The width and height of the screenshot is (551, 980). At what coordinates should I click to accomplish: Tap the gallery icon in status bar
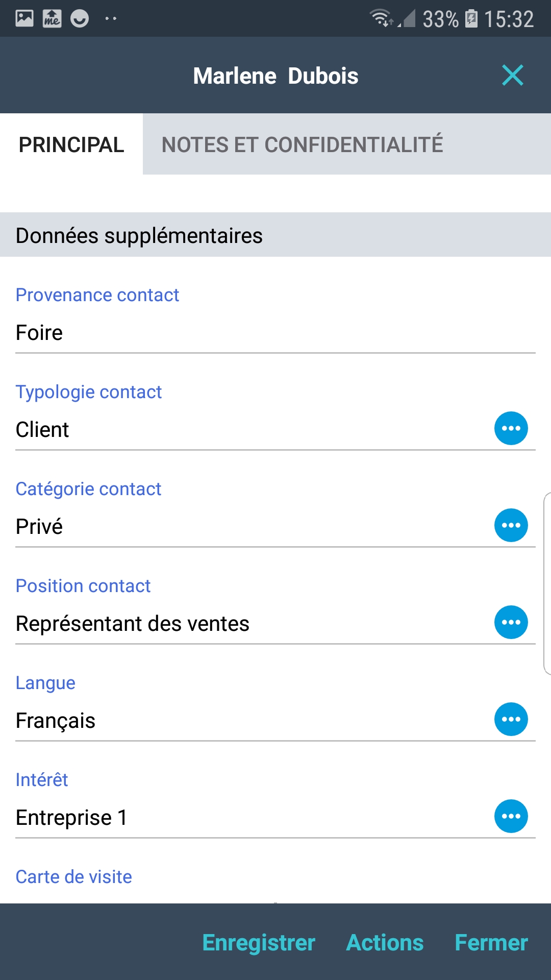tap(24, 18)
